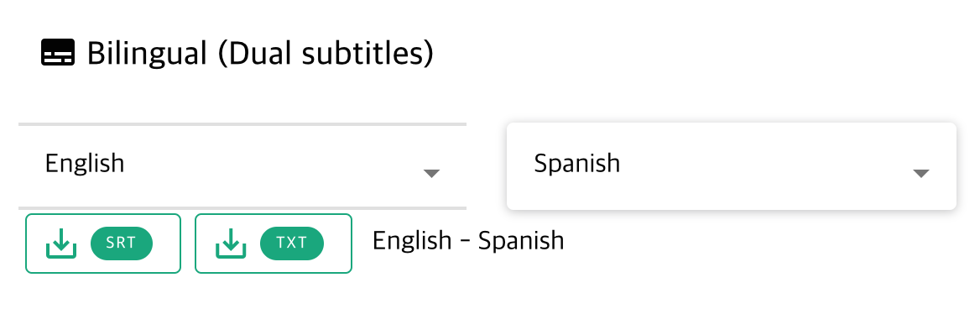Click the empty area inside the Spanish selector box
Screen dimensions: 980x309
[x=763, y=166]
